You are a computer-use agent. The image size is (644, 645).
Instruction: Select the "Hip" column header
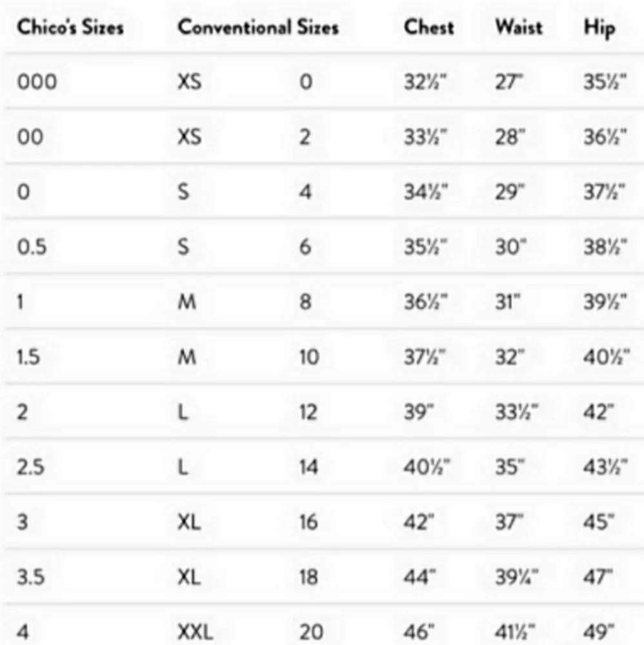coord(599,28)
